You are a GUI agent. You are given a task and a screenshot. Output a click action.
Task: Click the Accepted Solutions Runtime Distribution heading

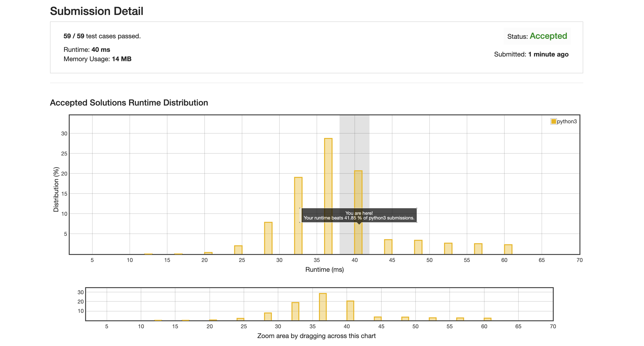[129, 102]
